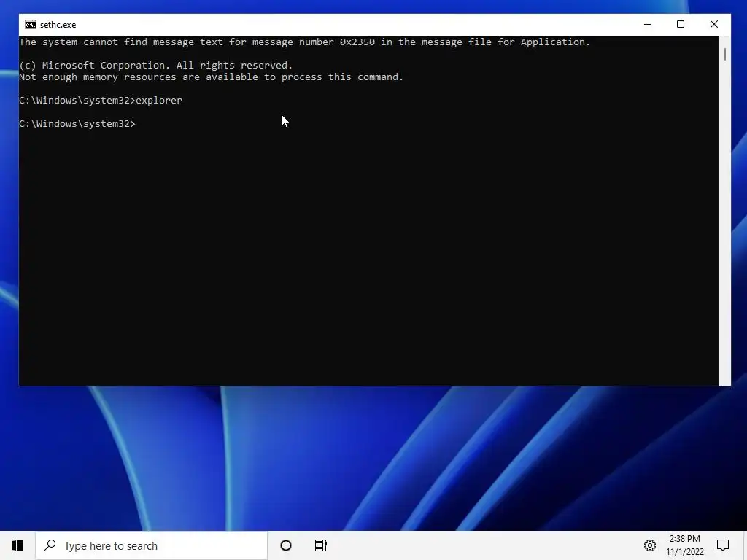Click the 'message number 0x2350' line

click(304, 42)
